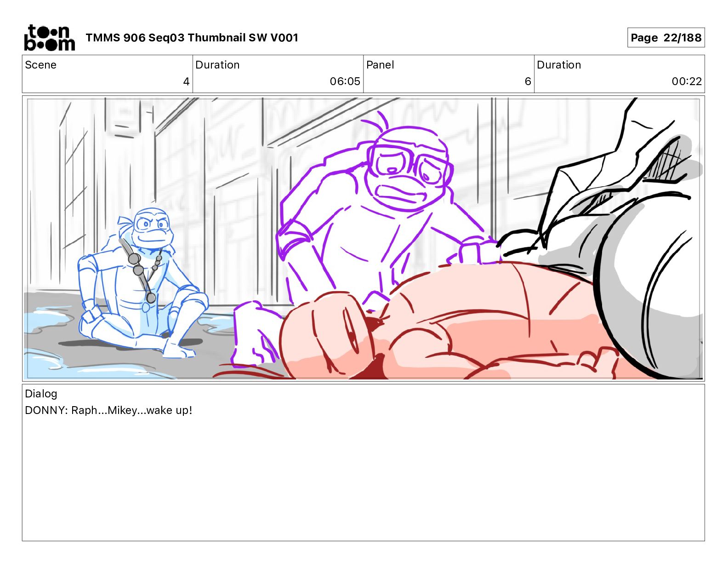Click the storyboard panel drawing thumbnail
The image size is (728, 563).
point(363,238)
